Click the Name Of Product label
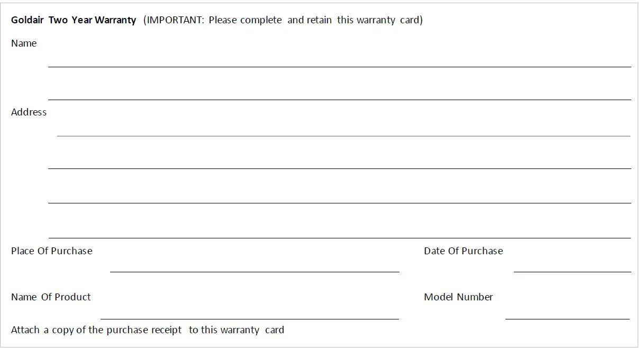This screenshot has height=356, width=644. click(x=51, y=297)
